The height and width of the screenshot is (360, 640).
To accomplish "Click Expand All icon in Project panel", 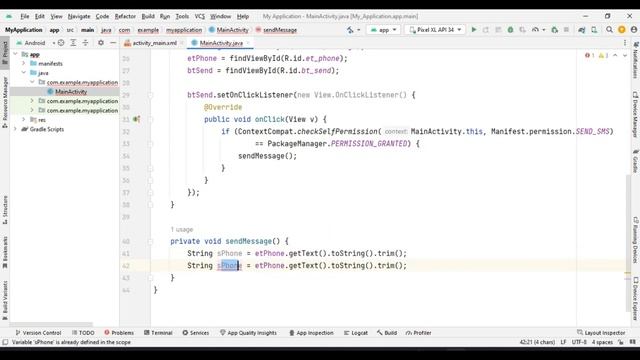I will pos(73,43).
